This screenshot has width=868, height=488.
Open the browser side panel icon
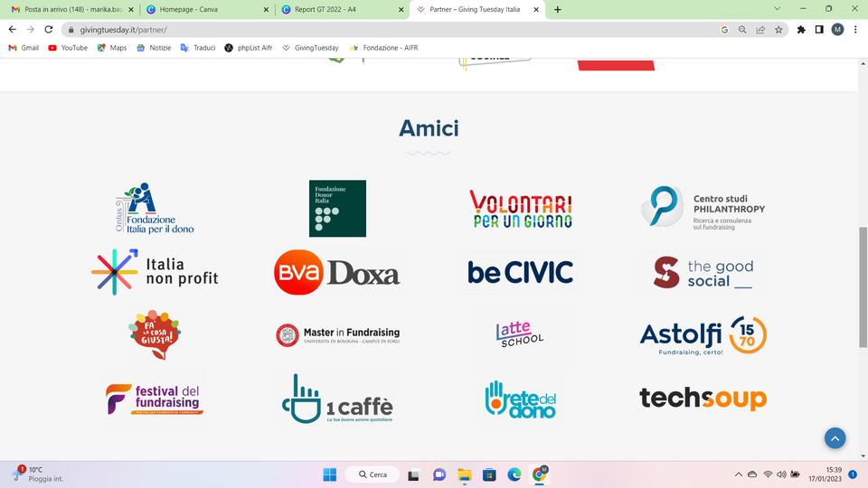click(819, 30)
